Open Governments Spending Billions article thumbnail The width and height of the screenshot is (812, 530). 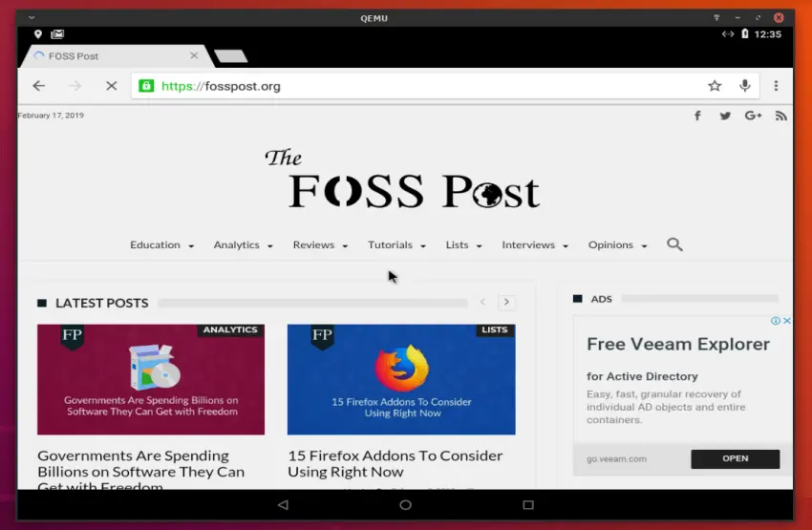click(151, 379)
